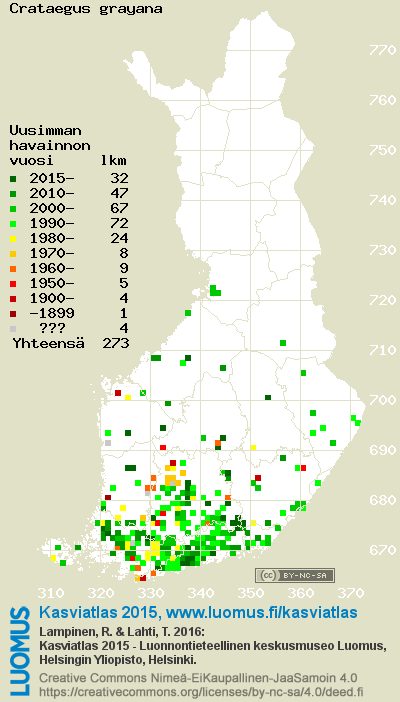This screenshot has height=702, width=400.
Task: Click the 2000- legend row label
Action: coord(52,209)
